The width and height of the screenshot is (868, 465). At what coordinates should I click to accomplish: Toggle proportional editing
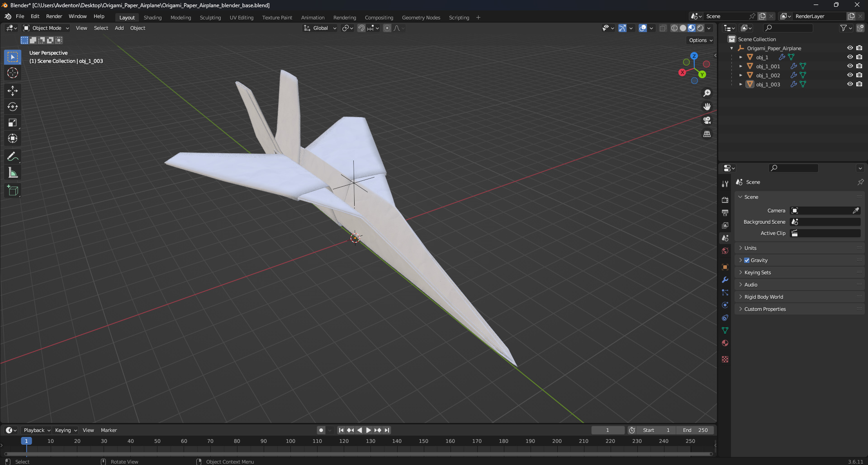point(387,28)
